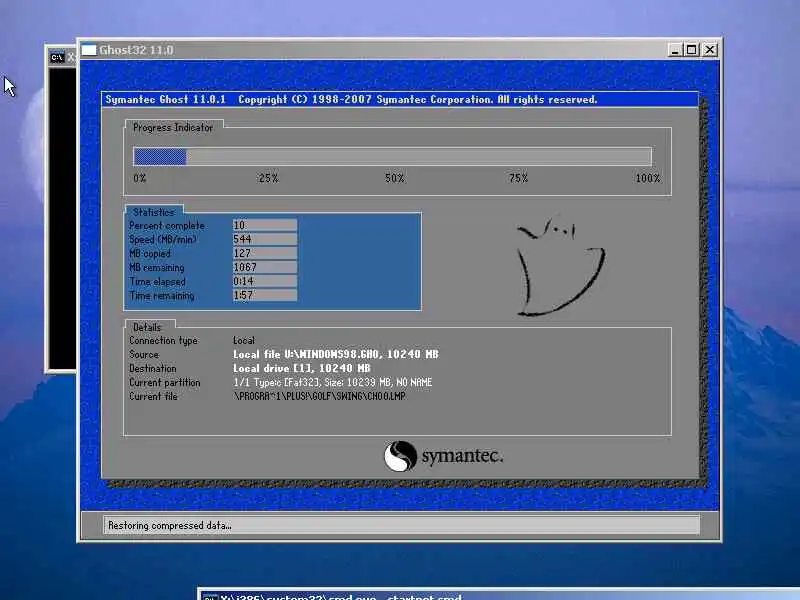This screenshot has height=600, width=800.
Task: Click the black console area behind Ghost
Action: [62, 217]
